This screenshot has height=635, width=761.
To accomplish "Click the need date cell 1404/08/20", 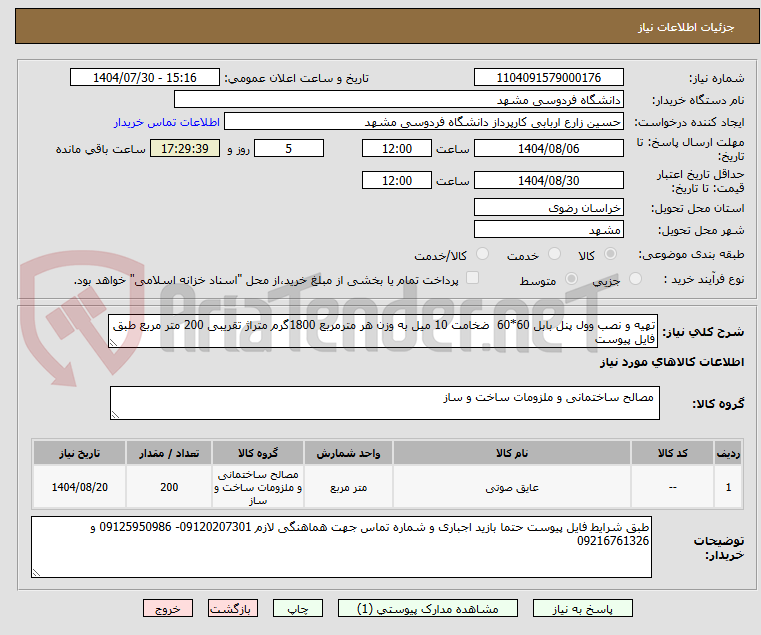I will [80, 487].
